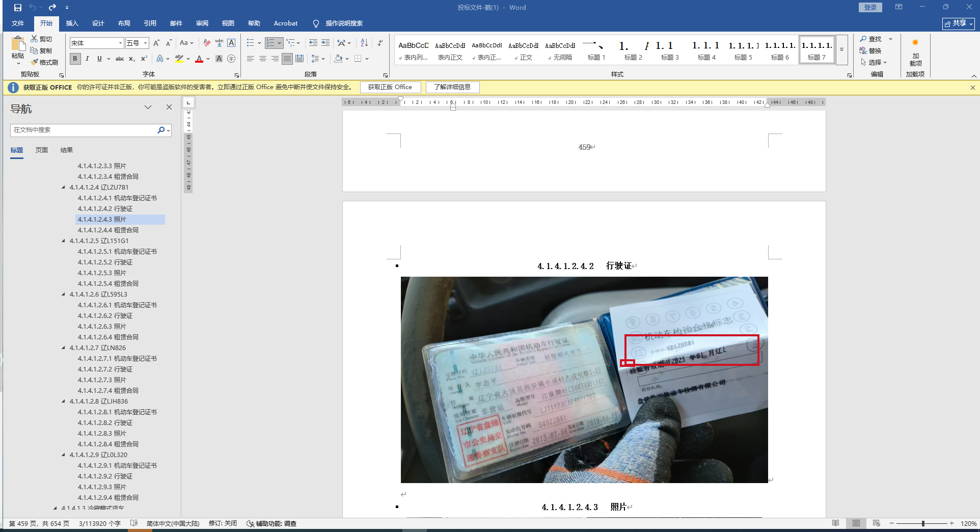980x532 pixels.
Task: Open search options dropdown in navigation
Action: click(x=168, y=130)
